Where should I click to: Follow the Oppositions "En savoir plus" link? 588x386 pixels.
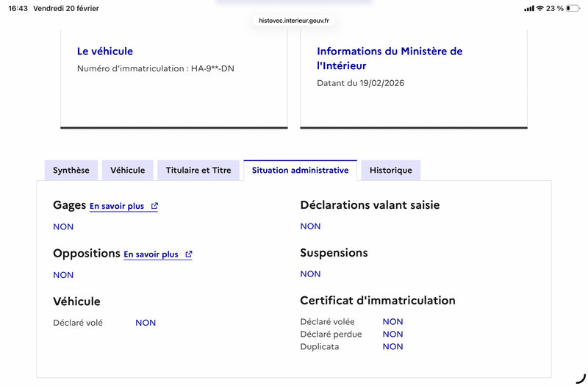tap(151, 254)
